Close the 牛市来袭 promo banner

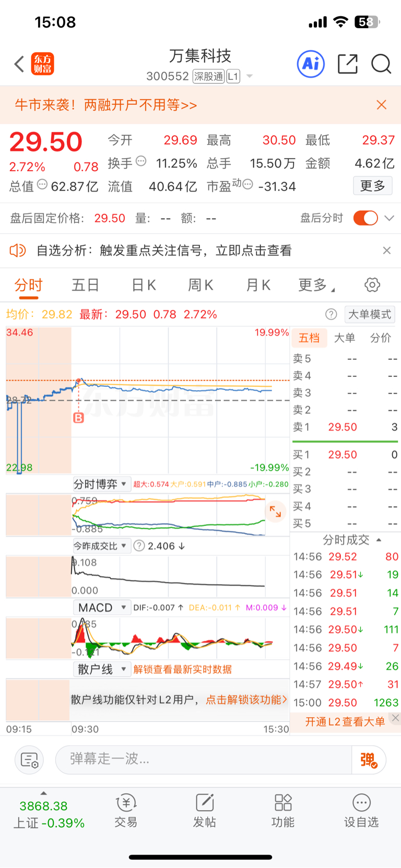point(382,105)
